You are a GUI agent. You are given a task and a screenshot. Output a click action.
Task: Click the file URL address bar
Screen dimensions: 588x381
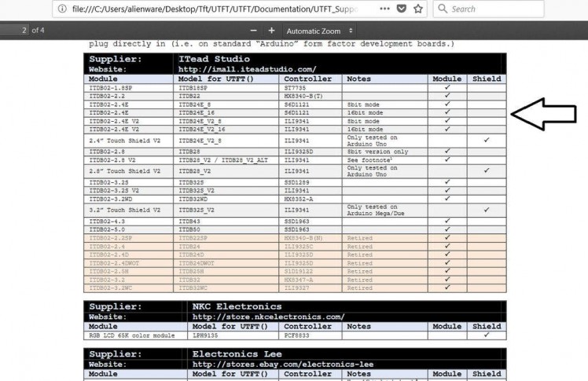pos(215,9)
